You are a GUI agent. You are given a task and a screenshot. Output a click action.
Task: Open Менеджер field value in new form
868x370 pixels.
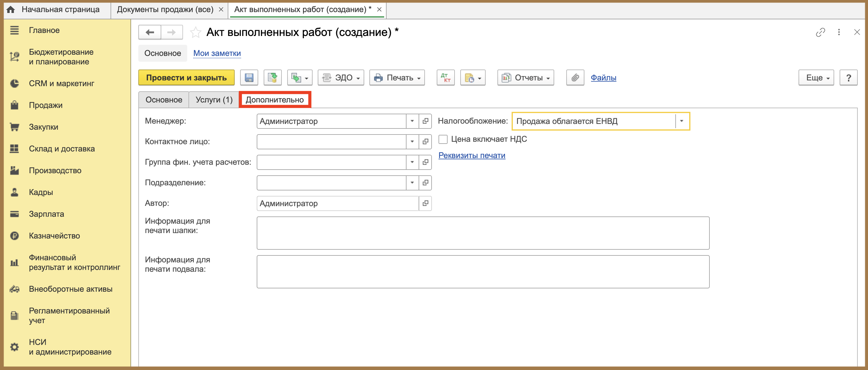coord(425,121)
